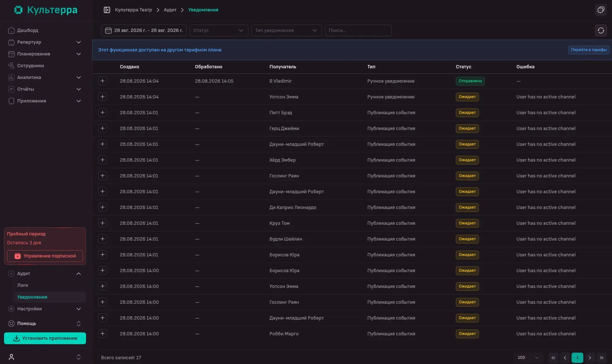612x364 pixels.
Task: Click Культерра Театр breadcrumb
Action: pyautogui.click(x=133, y=10)
